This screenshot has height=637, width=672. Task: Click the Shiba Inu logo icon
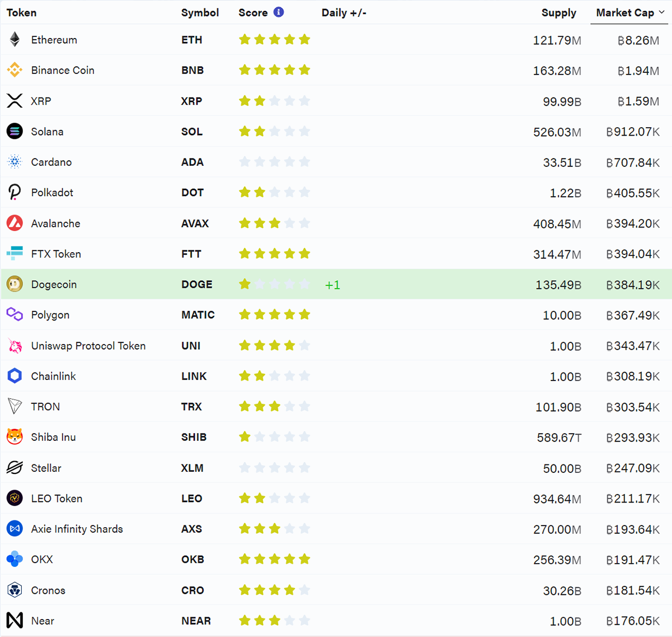click(15, 436)
